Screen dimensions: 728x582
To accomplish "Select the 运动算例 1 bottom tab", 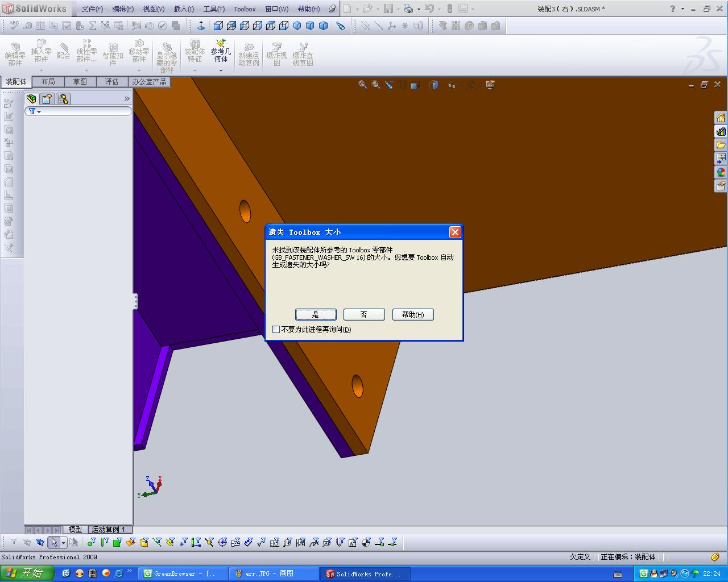I will tap(109, 530).
